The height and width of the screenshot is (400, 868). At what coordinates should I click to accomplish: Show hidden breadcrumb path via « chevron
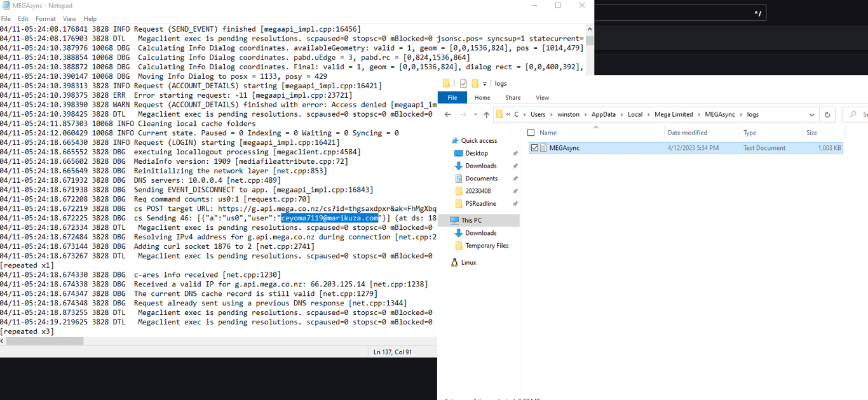(508, 115)
